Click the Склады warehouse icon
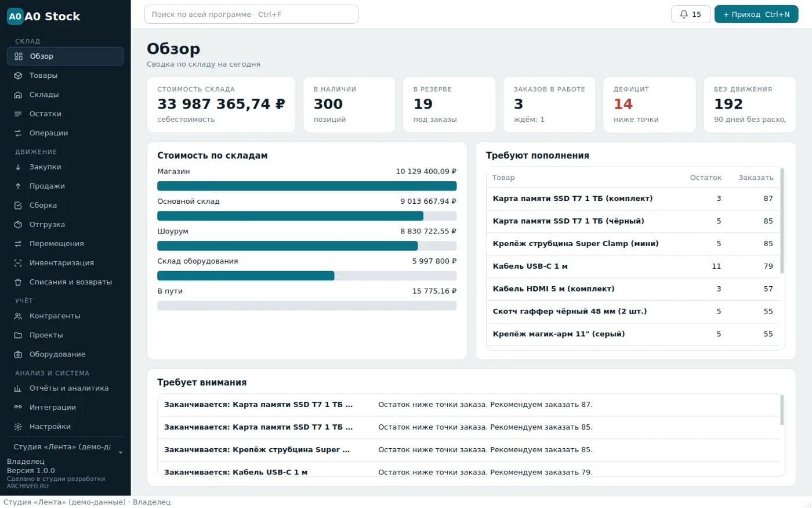The height and width of the screenshot is (508, 812). [x=18, y=95]
